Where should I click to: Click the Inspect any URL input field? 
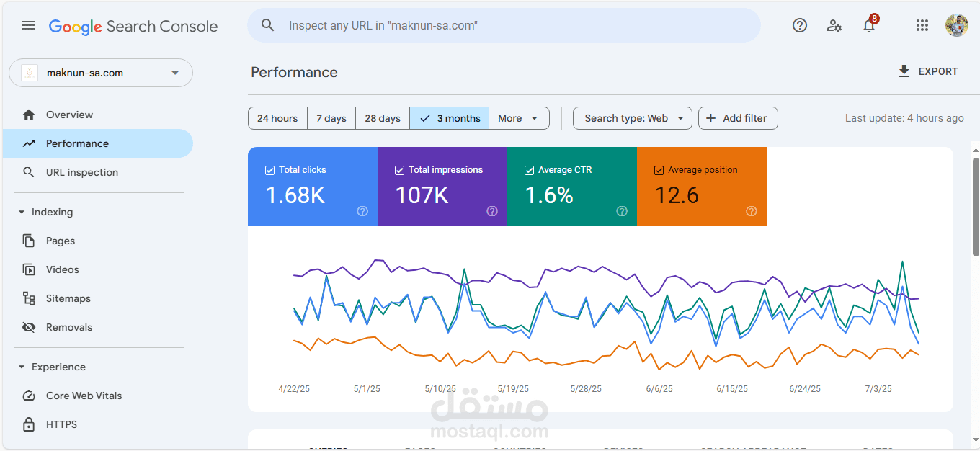504,25
